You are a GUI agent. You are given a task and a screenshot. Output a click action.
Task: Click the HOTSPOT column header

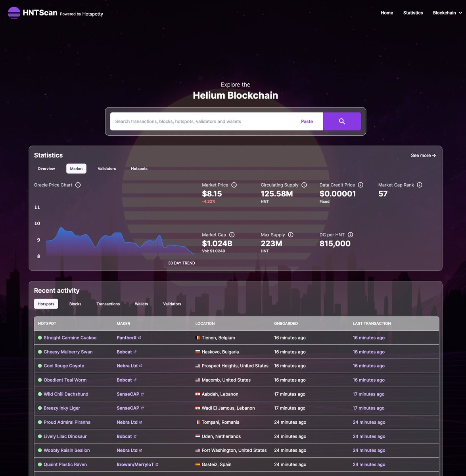47,324
